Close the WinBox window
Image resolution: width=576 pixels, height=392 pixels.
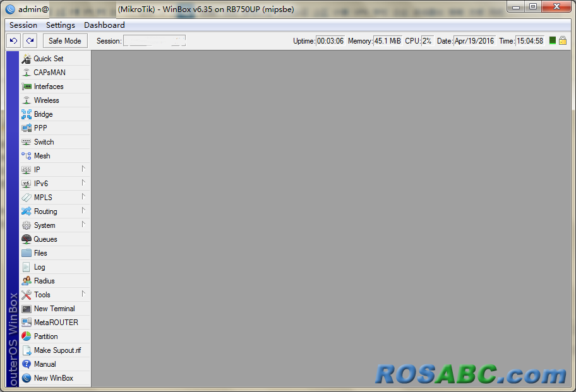click(556, 6)
